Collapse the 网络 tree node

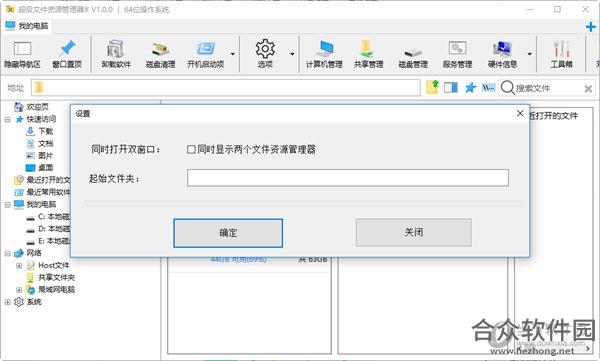click(8, 253)
